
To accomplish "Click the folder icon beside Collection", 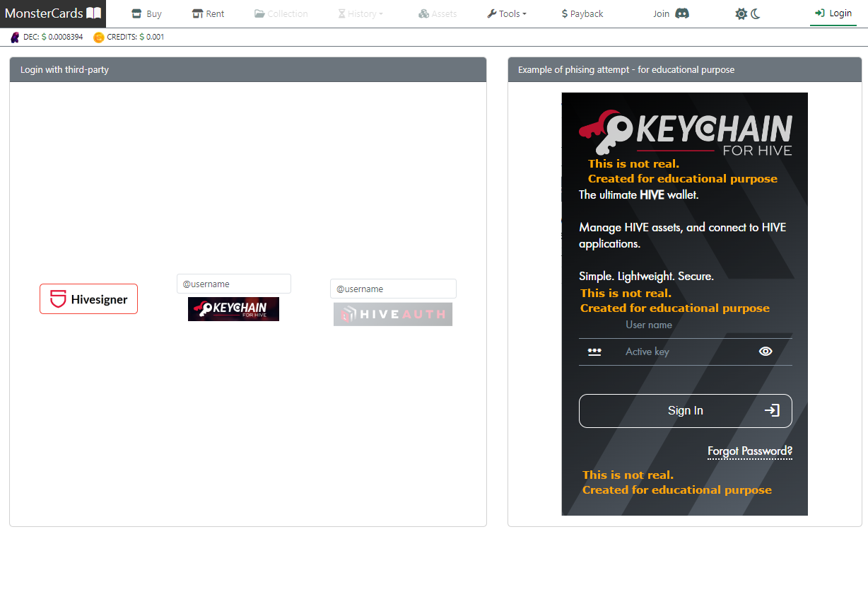I will pos(259,13).
